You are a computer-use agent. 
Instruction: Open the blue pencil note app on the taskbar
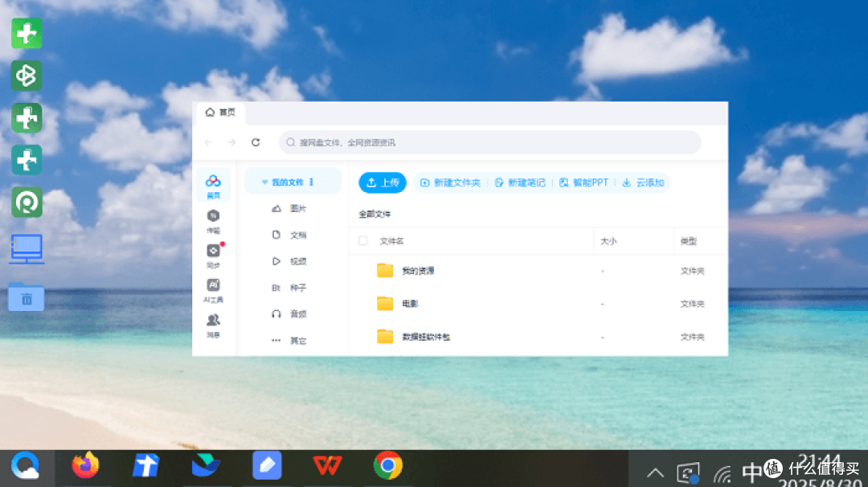(x=267, y=465)
